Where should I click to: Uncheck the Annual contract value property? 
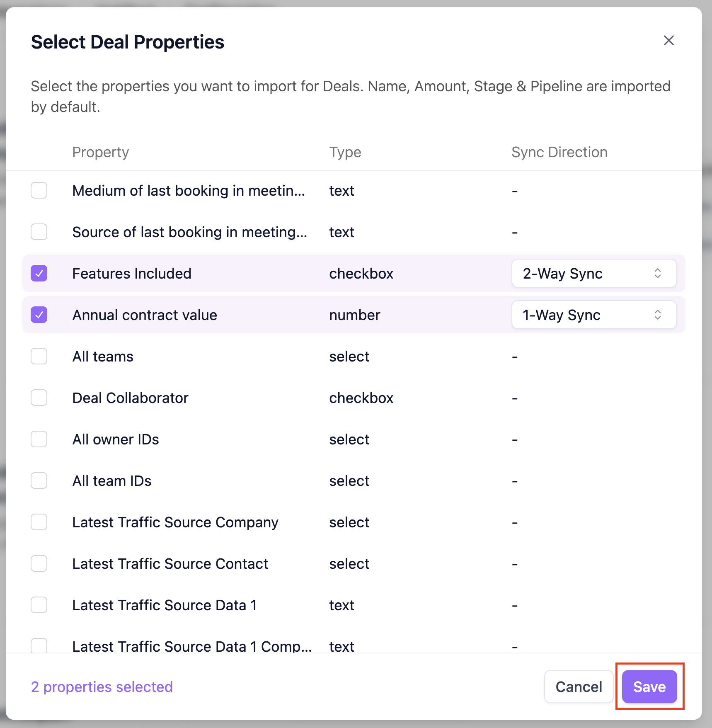pyautogui.click(x=39, y=315)
